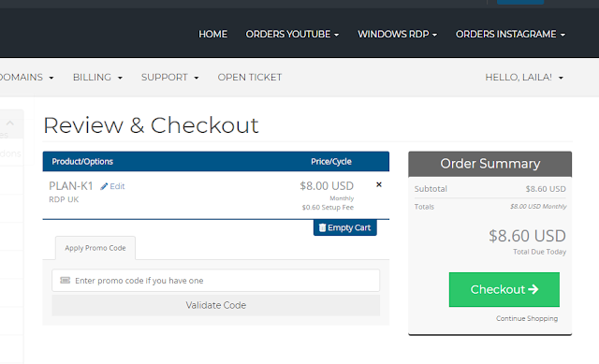The height and width of the screenshot is (364, 599).
Task: Click the Subtotal $8.60 USD value
Action: (x=546, y=189)
